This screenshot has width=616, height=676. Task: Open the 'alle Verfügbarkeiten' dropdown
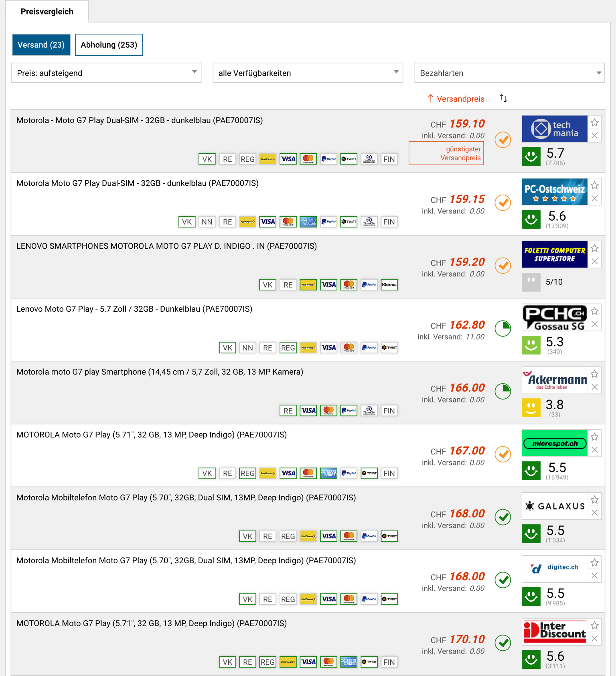tap(308, 73)
